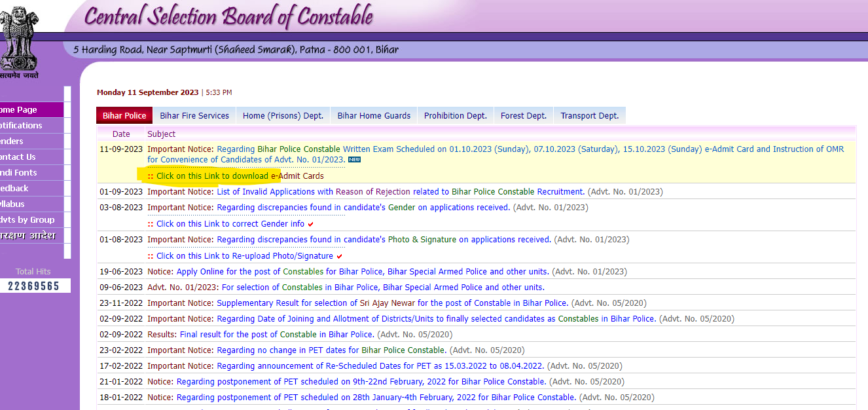The image size is (868, 410).
Task: Open Contact Us sidebar item
Action: (31, 157)
